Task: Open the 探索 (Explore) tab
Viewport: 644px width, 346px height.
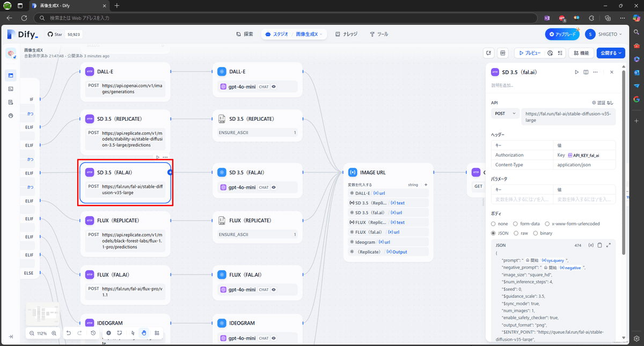Action: pos(245,34)
